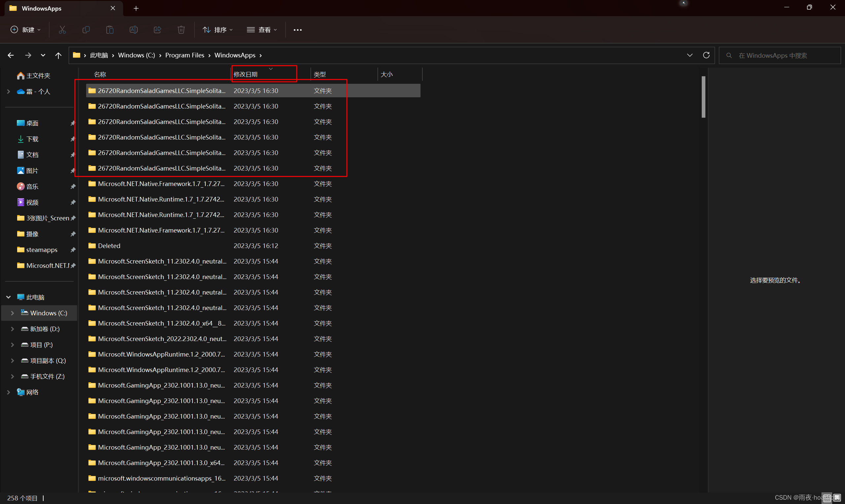Go up one folder level arrow
This screenshot has height=504, width=845.
click(58, 55)
